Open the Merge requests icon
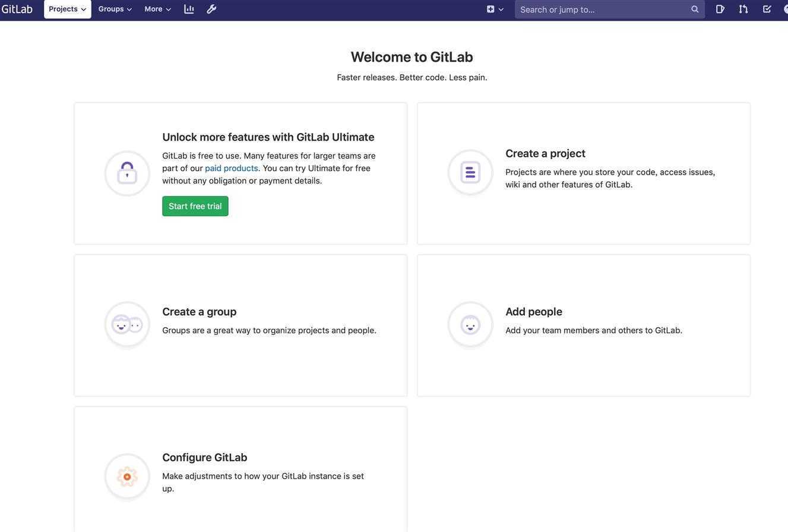 (x=743, y=9)
